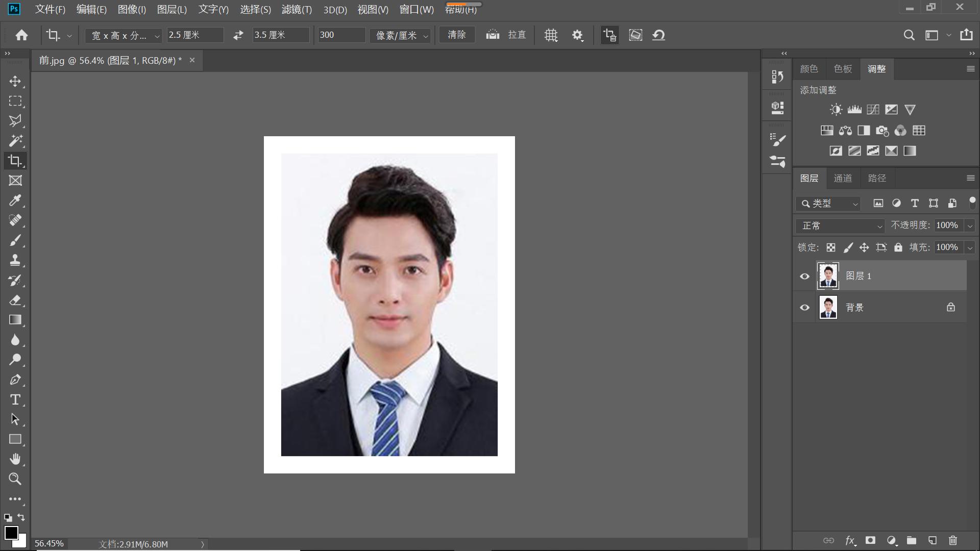Delete layer with trash icon

[x=952, y=540]
